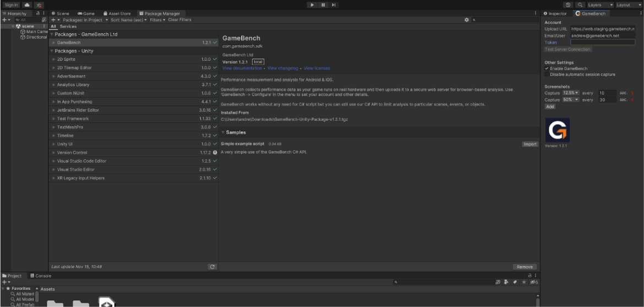Focus the Token input field

(603, 42)
